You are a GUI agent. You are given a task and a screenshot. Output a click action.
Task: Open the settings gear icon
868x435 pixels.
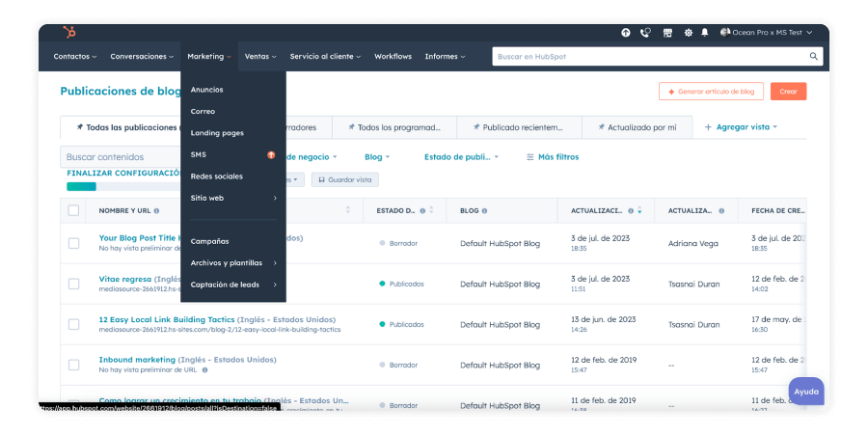688,33
